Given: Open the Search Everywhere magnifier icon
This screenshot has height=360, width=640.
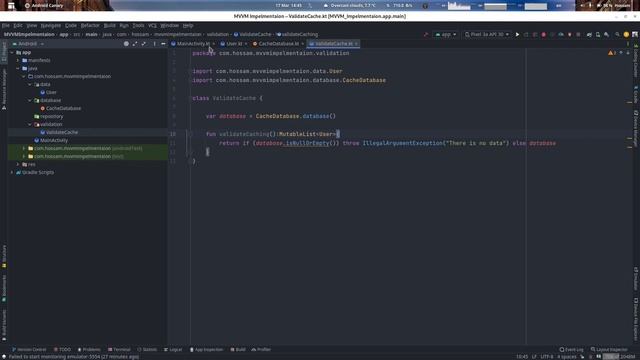Looking at the screenshot, I should (617, 35).
